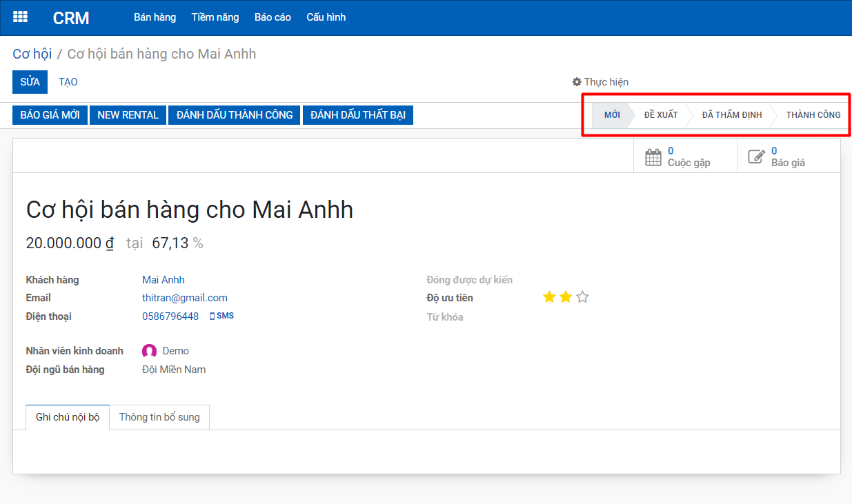
Task: Click email thitran@gmail.com
Action: (x=185, y=298)
